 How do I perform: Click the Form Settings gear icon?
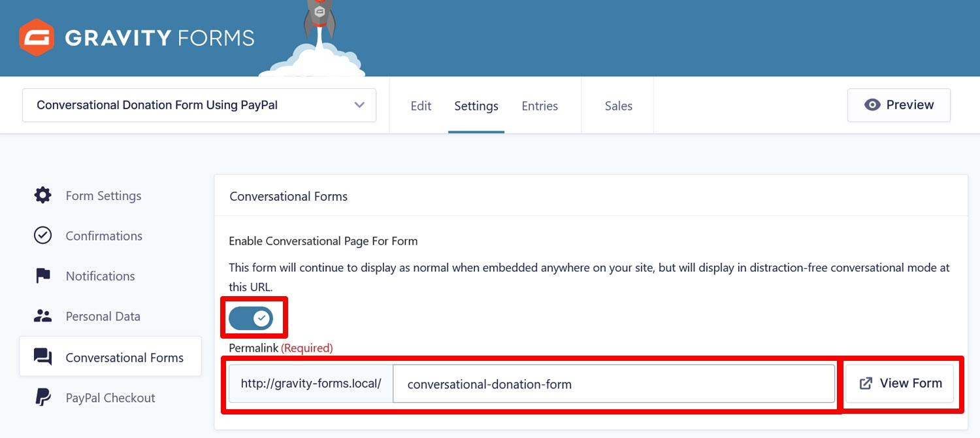point(42,195)
